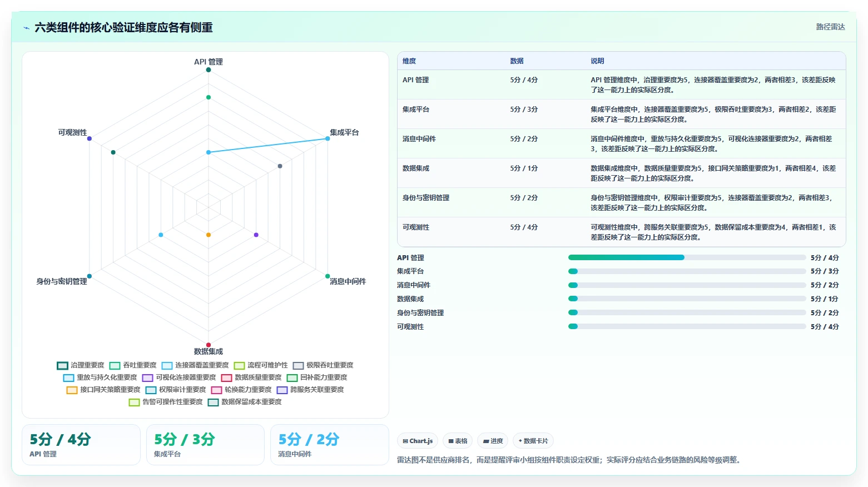Click the red radar point at 数据集成 vertex
Viewport: 868px width, 487px height.
coord(209,345)
